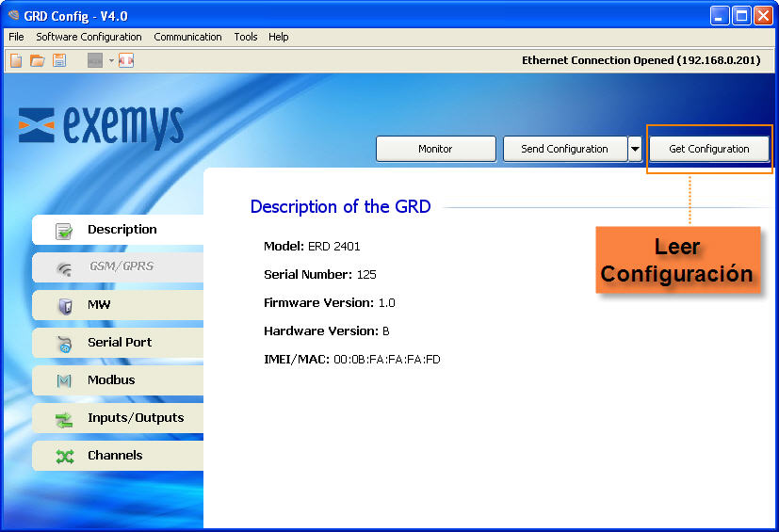Open the dropdown beside Send Configuration
Image resolution: width=779 pixels, height=532 pixels.
pyautogui.click(x=635, y=149)
